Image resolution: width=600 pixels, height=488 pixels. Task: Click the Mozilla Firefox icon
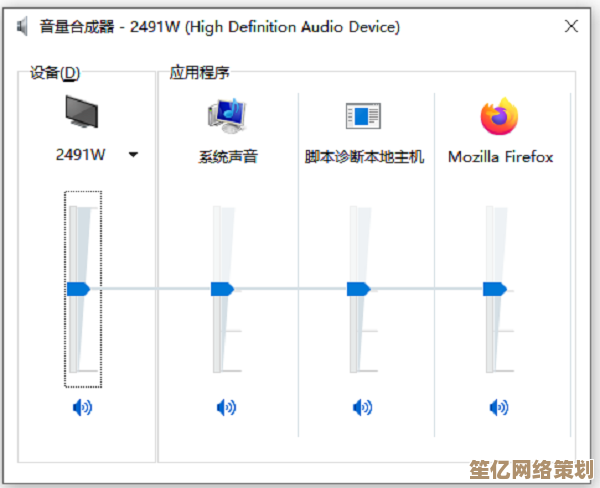499,116
